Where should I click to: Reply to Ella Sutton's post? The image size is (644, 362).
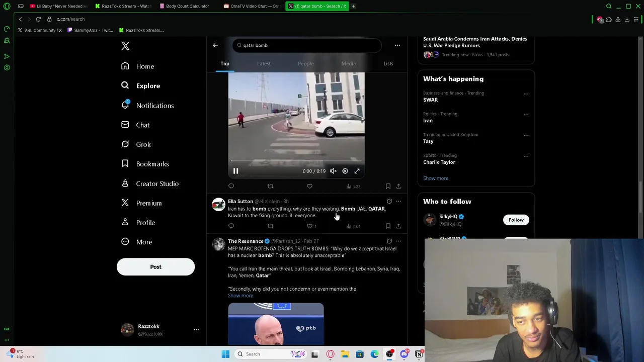pos(231,226)
